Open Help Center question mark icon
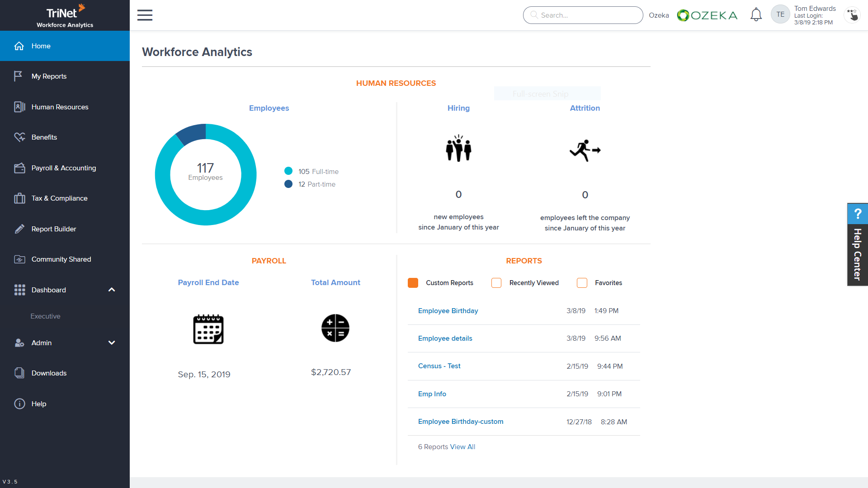868x488 pixels. (x=857, y=213)
